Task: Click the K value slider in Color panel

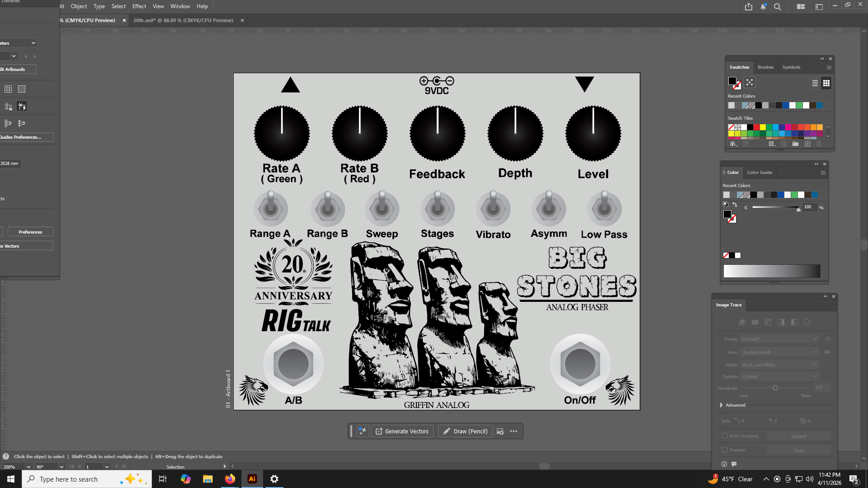Action: pos(775,207)
